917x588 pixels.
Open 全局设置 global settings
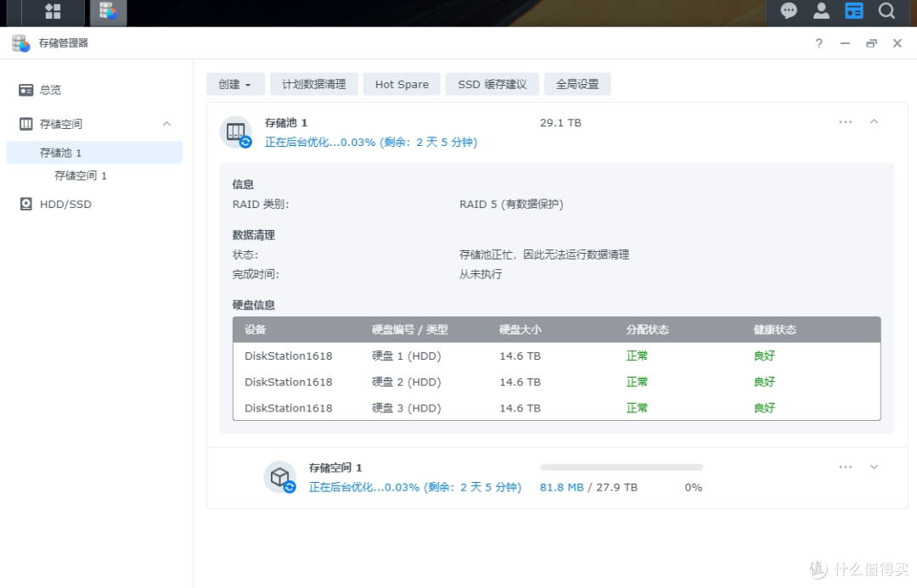click(x=577, y=84)
